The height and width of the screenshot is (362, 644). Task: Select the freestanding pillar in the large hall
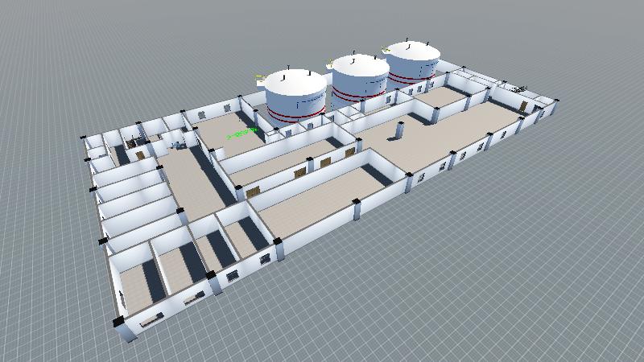tap(399, 131)
